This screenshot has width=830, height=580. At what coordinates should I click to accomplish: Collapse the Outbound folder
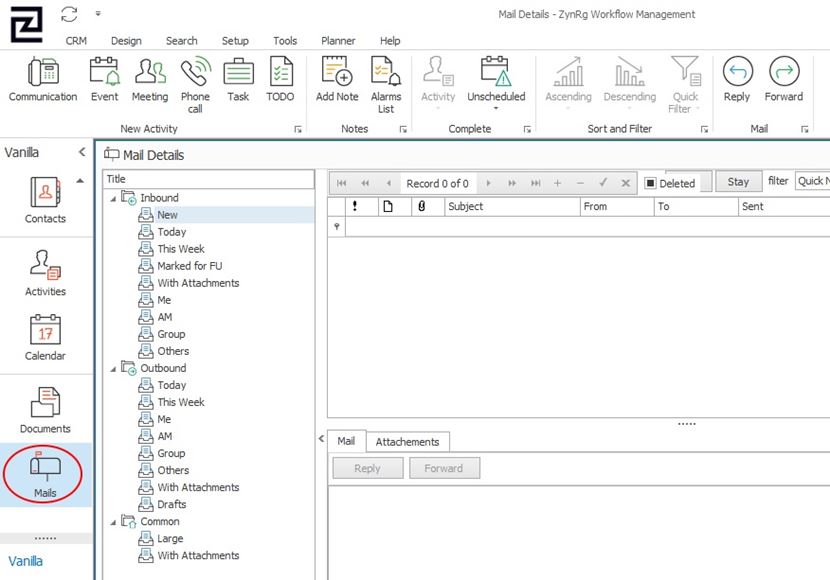(x=113, y=369)
